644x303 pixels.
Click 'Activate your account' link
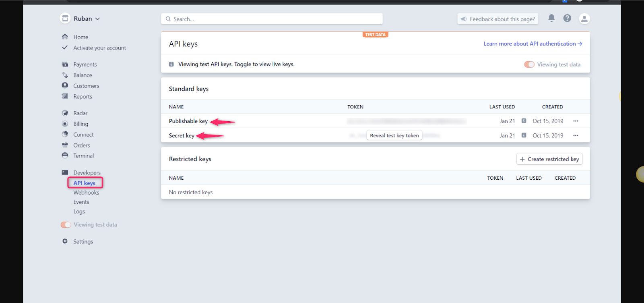[x=99, y=48]
